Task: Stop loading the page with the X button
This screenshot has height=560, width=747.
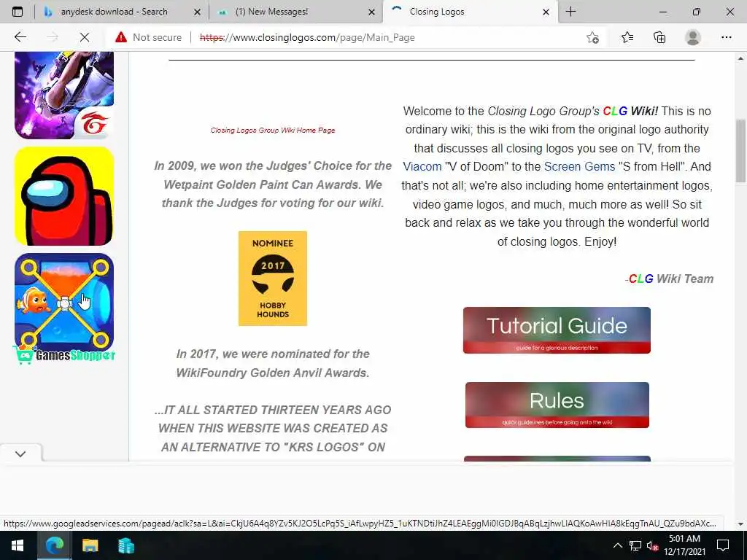Action: tap(85, 37)
